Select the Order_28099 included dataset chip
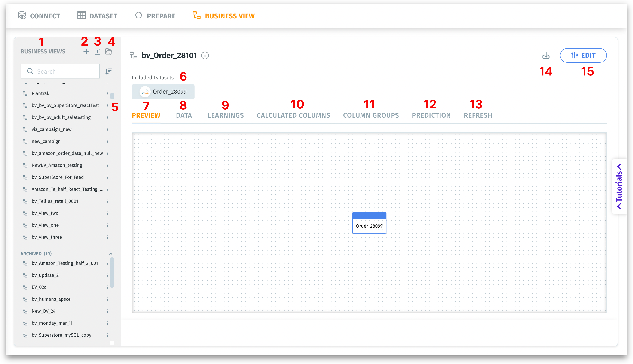The height and width of the screenshot is (364, 633). [163, 92]
